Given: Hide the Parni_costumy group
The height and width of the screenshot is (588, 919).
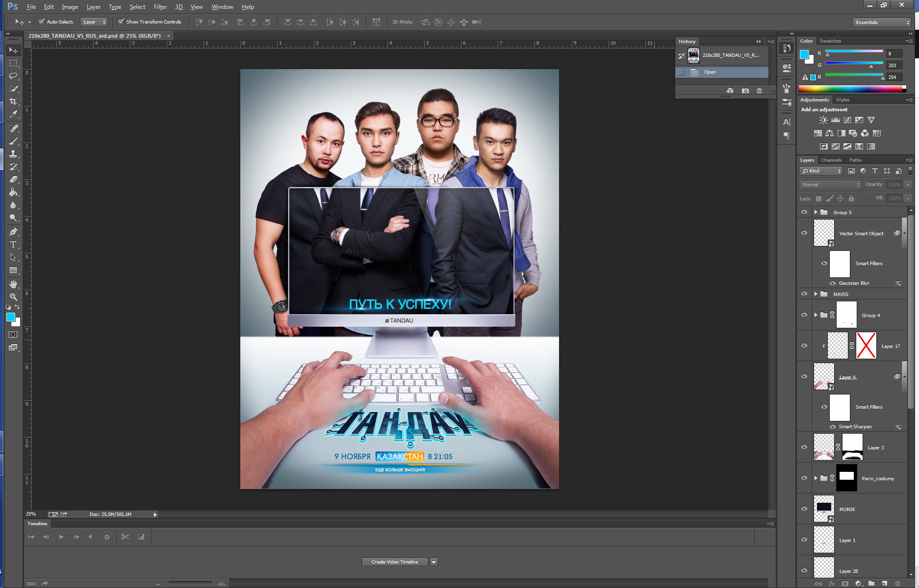Looking at the screenshot, I should [804, 478].
